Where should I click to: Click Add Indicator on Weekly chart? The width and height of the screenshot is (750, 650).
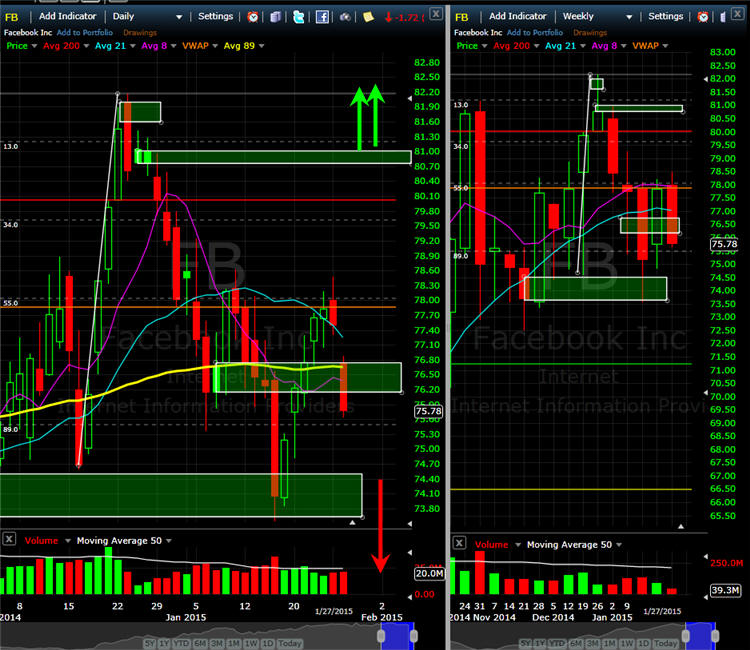pos(518,16)
